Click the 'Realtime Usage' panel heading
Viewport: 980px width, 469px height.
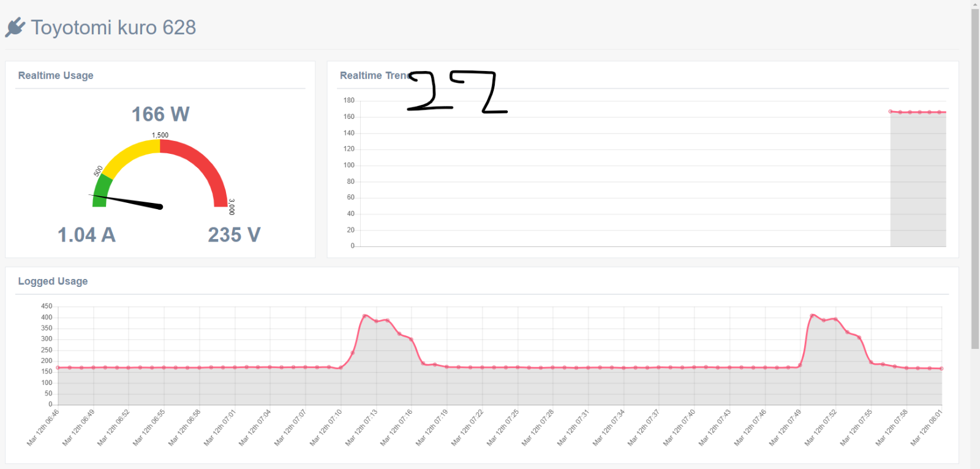56,75
